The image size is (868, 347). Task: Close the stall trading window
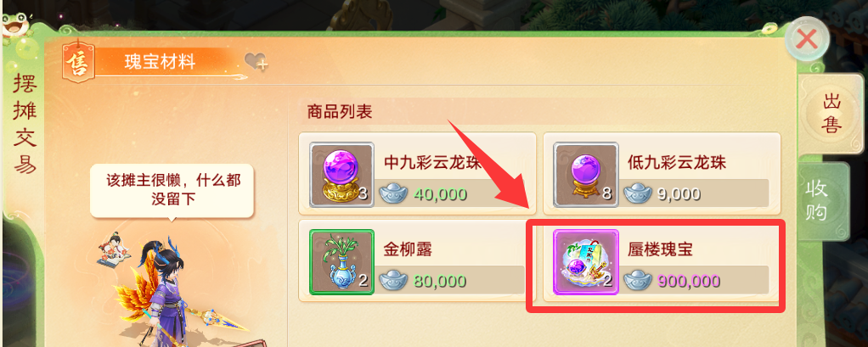807,39
